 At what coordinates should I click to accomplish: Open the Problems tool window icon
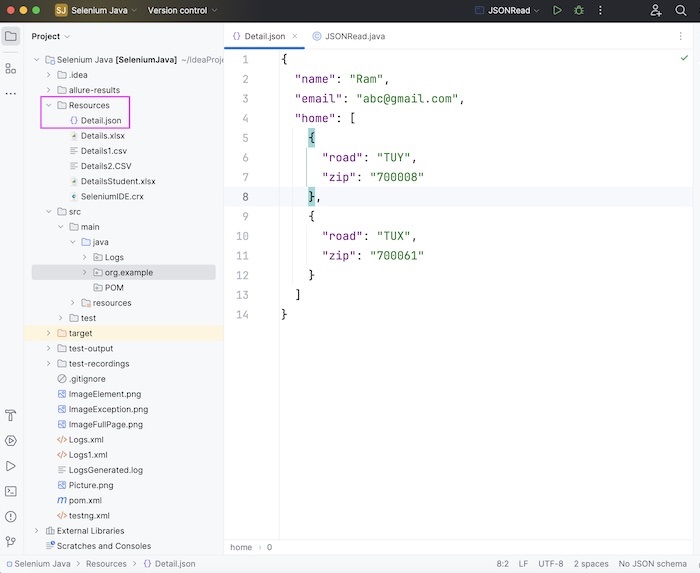(11, 517)
